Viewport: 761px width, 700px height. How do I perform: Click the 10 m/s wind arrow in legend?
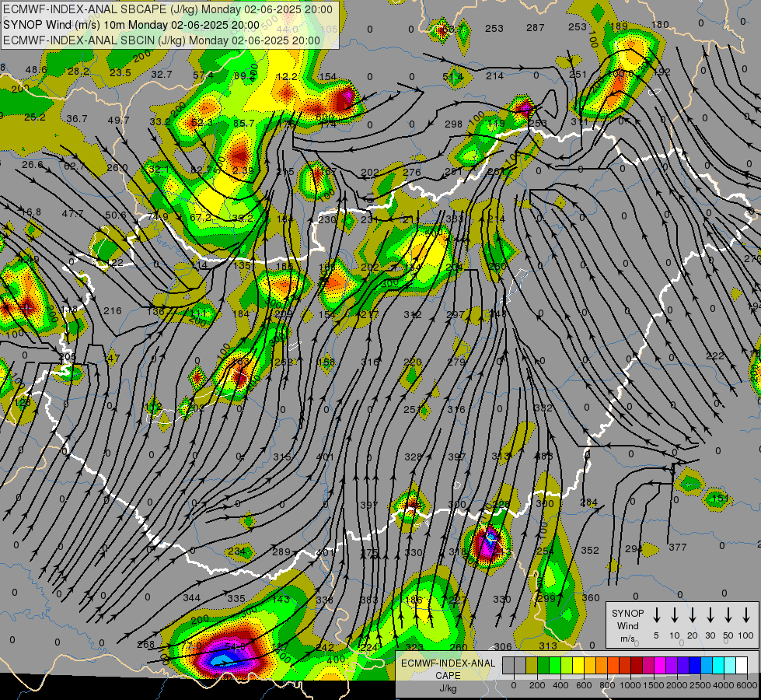tap(675, 614)
